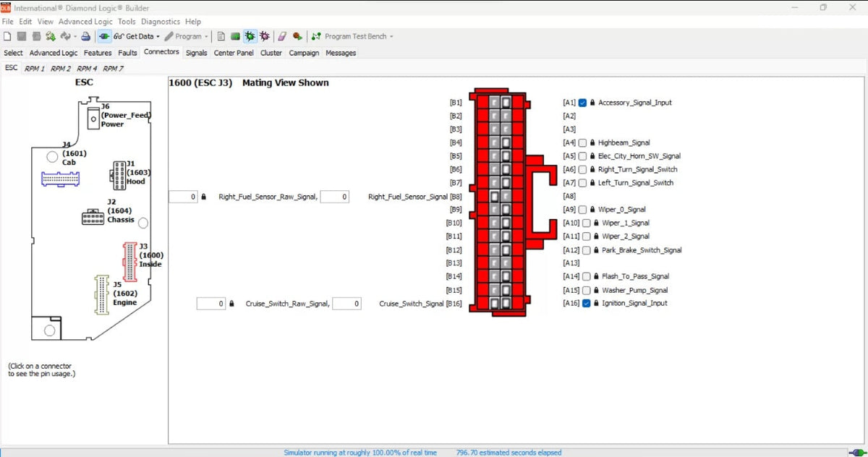868x457 pixels.
Task: Select the purple bug toolbar icon
Action: click(x=265, y=36)
